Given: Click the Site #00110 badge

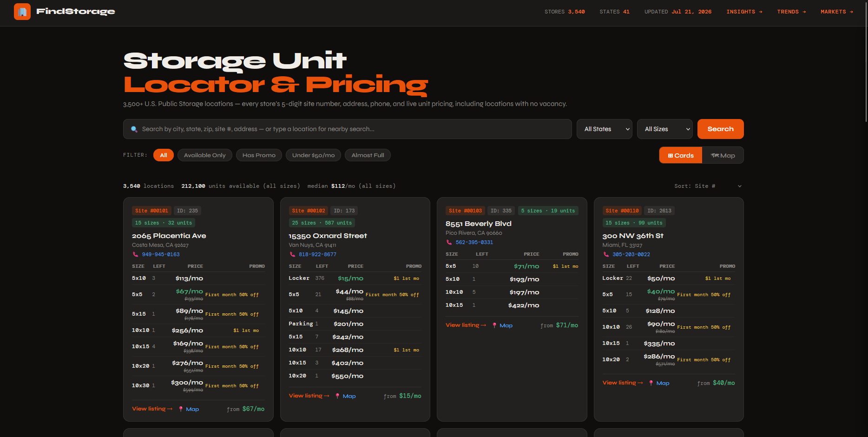Looking at the screenshot, I should coord(622,211).
